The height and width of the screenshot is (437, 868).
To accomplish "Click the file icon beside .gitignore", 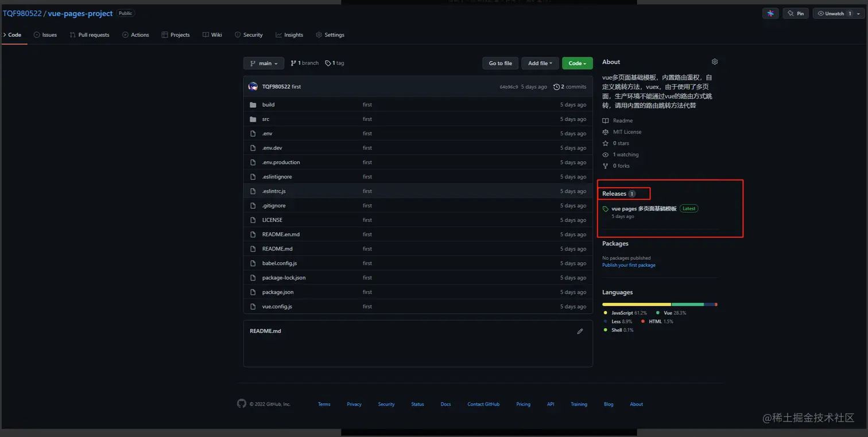I will [253, 205].
